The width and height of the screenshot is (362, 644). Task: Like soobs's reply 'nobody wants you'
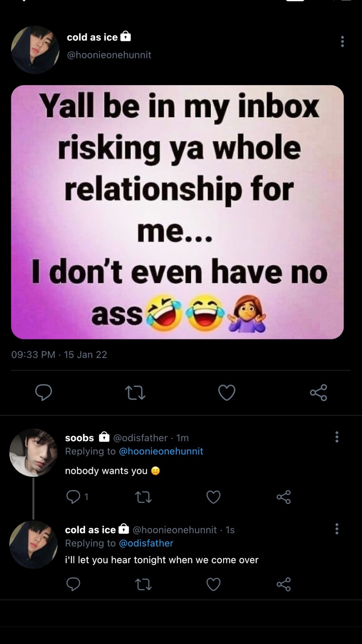point(213,497)
